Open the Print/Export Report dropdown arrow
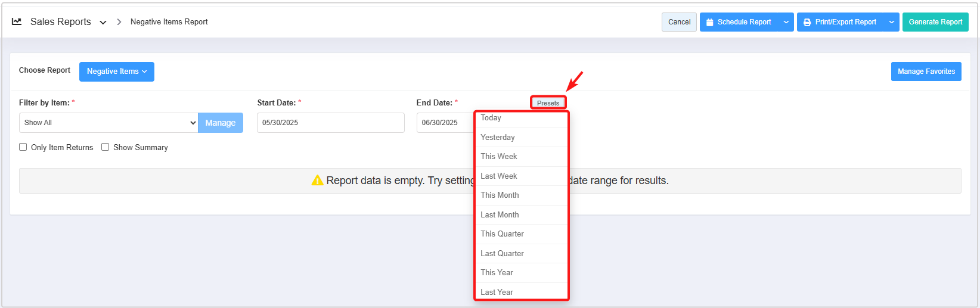 [x=891, y=22]
